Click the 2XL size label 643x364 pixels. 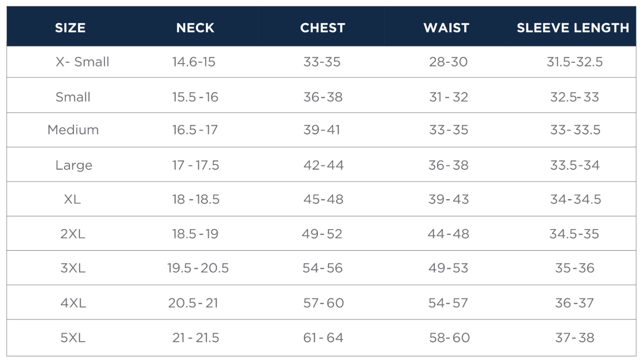pyautogui.click(x=73, y=234)
